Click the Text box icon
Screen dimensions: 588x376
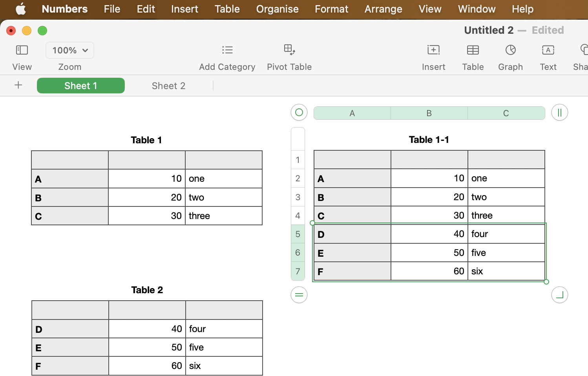tap(548, 50)
